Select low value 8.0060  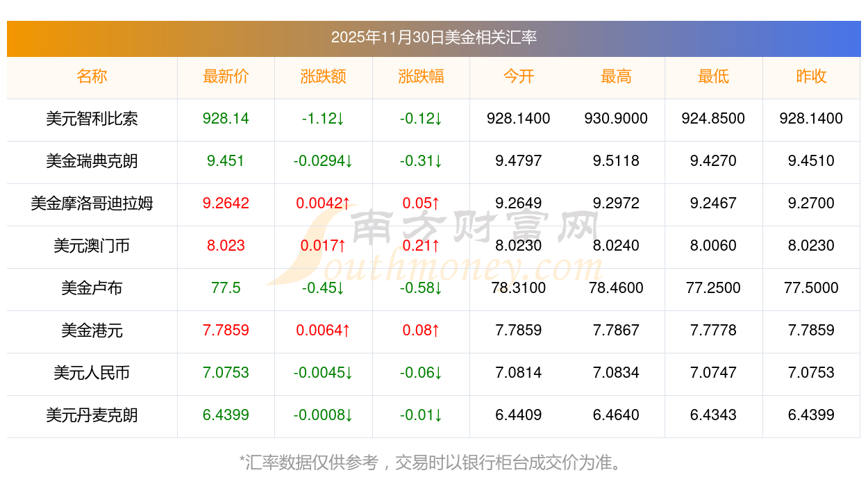click(714, 246)
